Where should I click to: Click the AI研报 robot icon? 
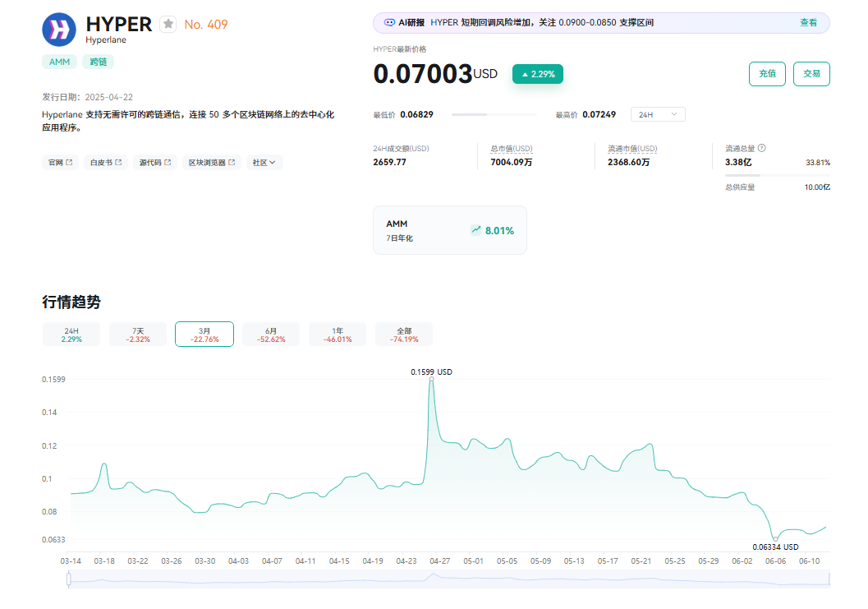coord(390,23)
